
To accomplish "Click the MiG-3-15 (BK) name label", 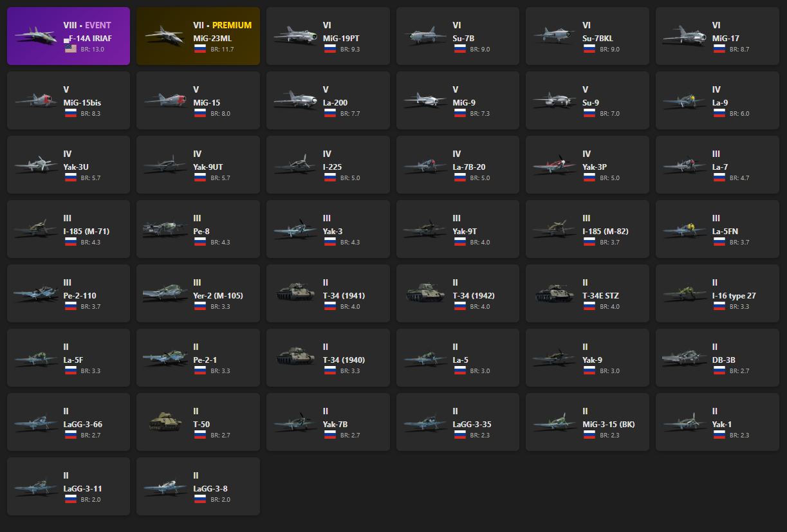I will [x=609, y=425].
